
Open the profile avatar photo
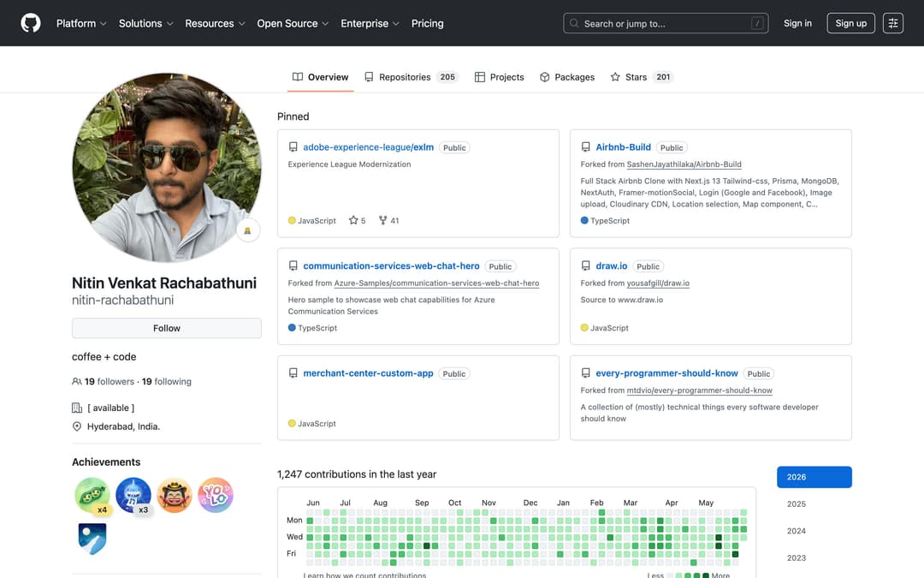(x=167, y=168)
